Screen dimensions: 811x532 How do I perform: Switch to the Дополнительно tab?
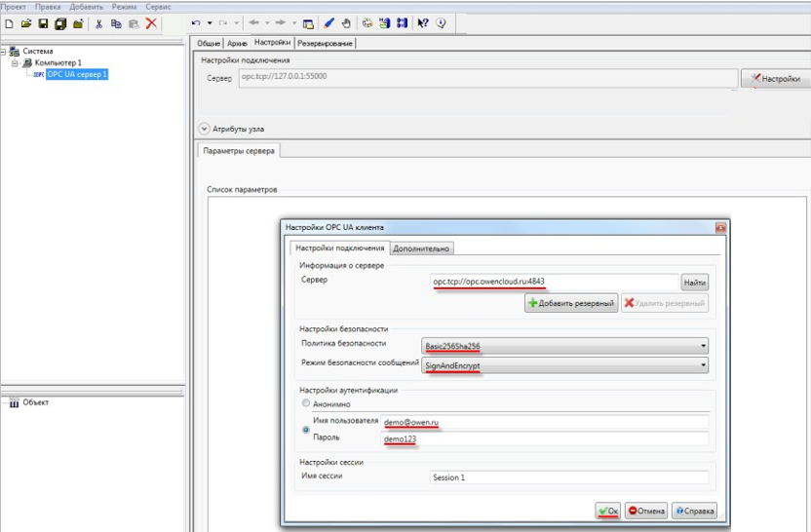[x=421, y=248]
